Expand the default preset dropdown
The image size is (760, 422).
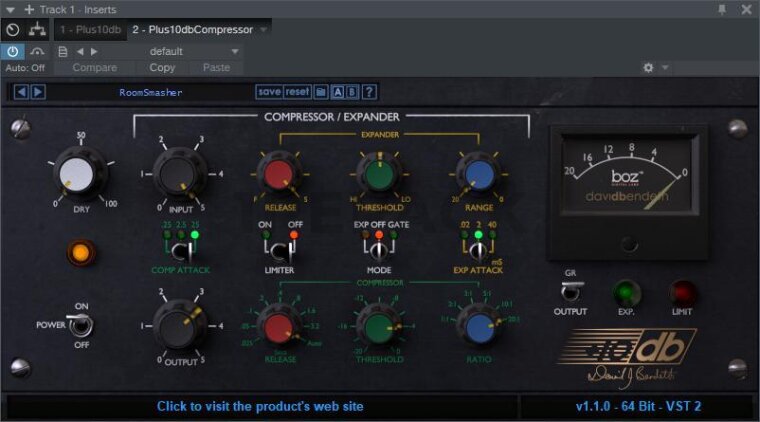point(235,51)
